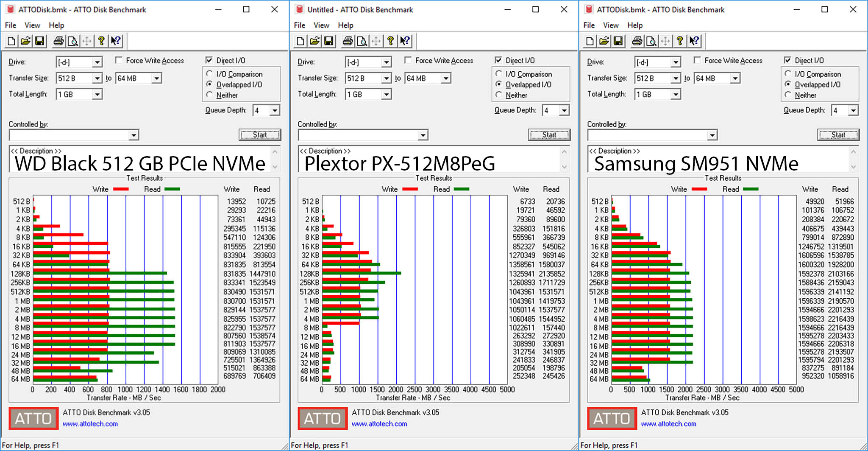The image size is (868, 451).
Task: Click About question mark icon in Plextor window
Action: pos(390,41)
